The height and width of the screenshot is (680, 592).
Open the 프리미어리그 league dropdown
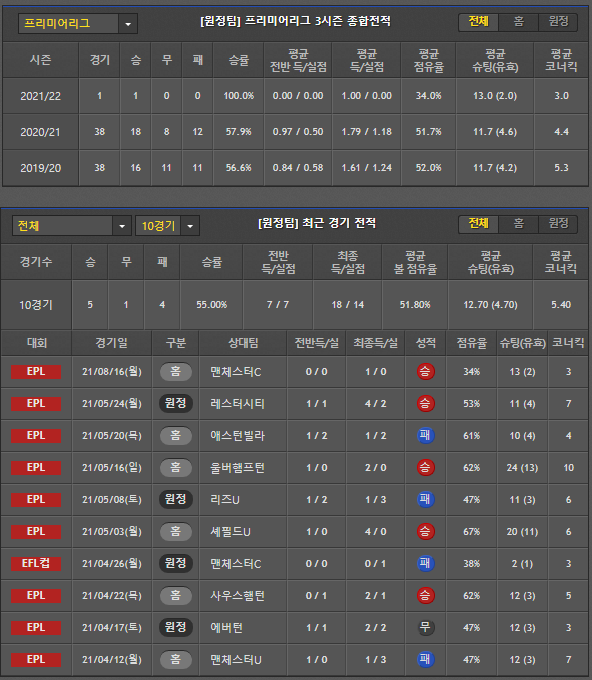pyautogui.click(x=78, y=23)
